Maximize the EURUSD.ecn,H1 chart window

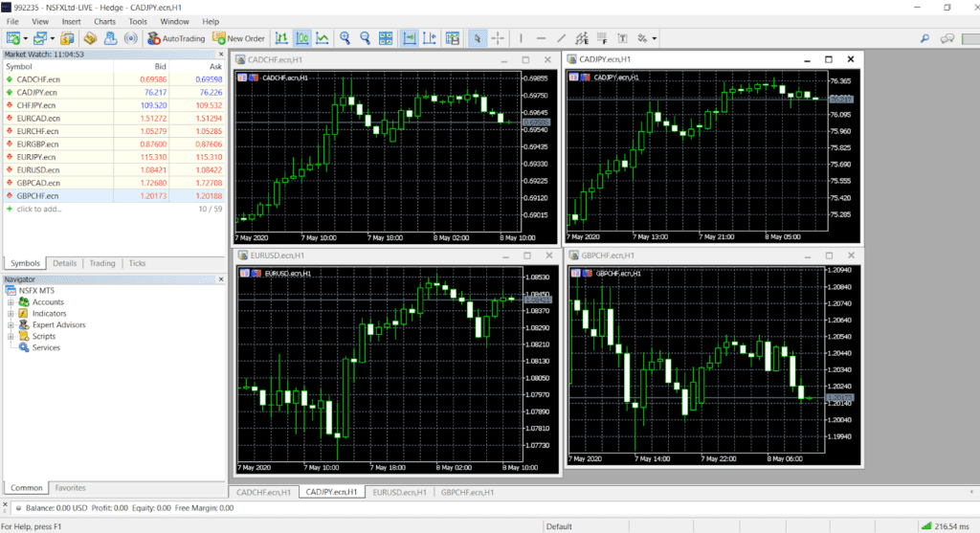click(x=527, y=255)
